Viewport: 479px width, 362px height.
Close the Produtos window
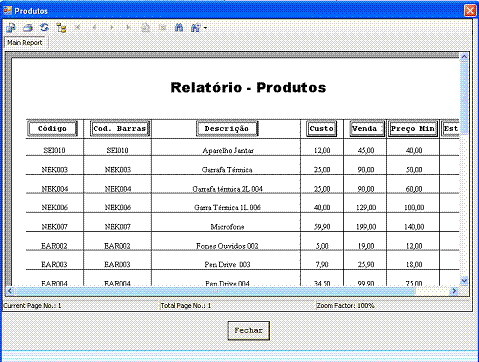470,11
